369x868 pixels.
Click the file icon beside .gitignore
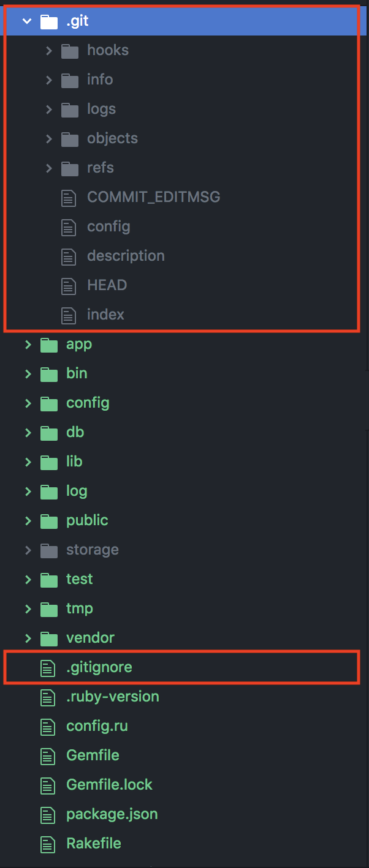pyautogui.click(x=48, y=667)
